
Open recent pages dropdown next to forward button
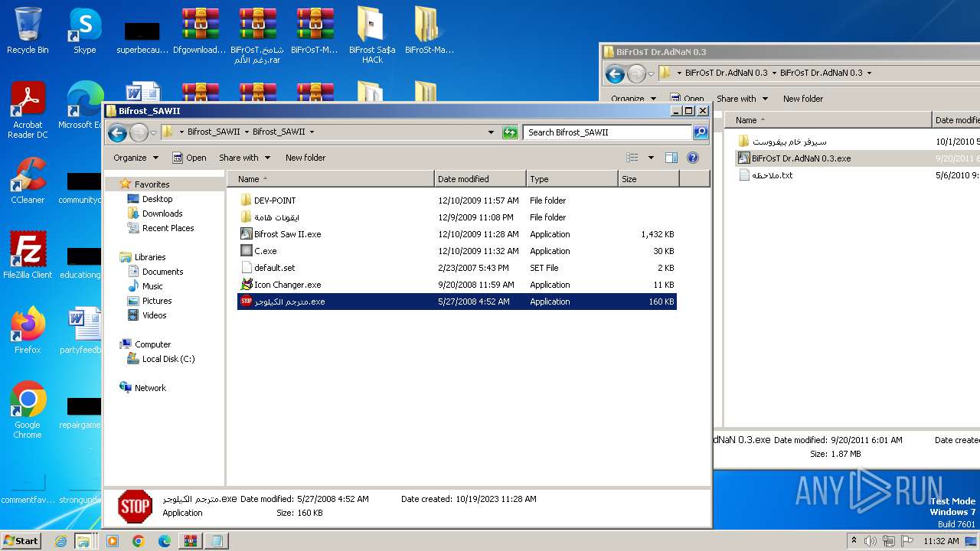pos(153,132)
